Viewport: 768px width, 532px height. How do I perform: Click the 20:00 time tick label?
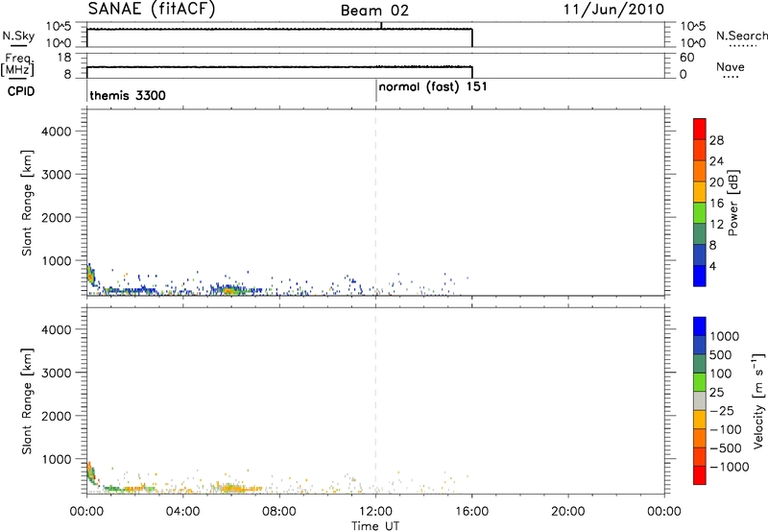[567, 512]
